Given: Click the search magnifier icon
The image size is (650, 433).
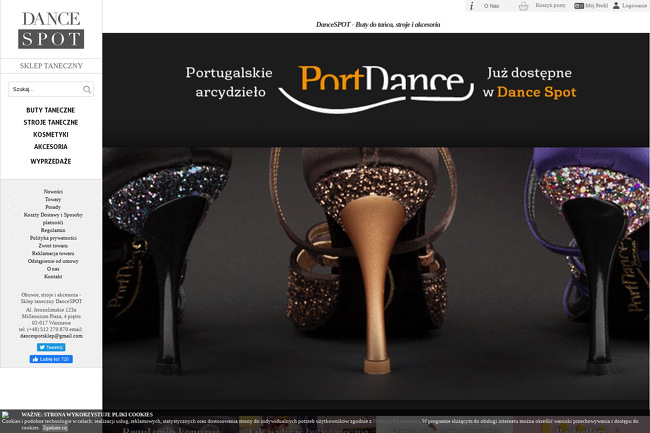Looking at the screenshot, I should [x=87, y=89].
